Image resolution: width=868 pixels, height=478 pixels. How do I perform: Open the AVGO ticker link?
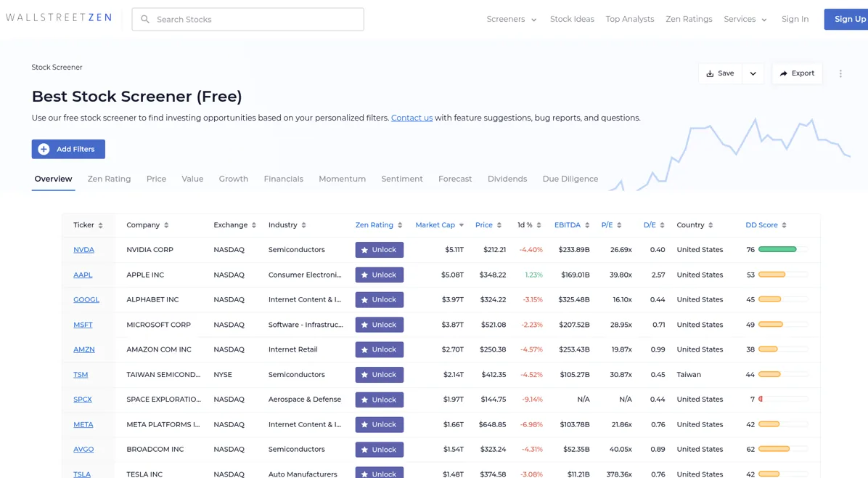click(x=83, y=449)
